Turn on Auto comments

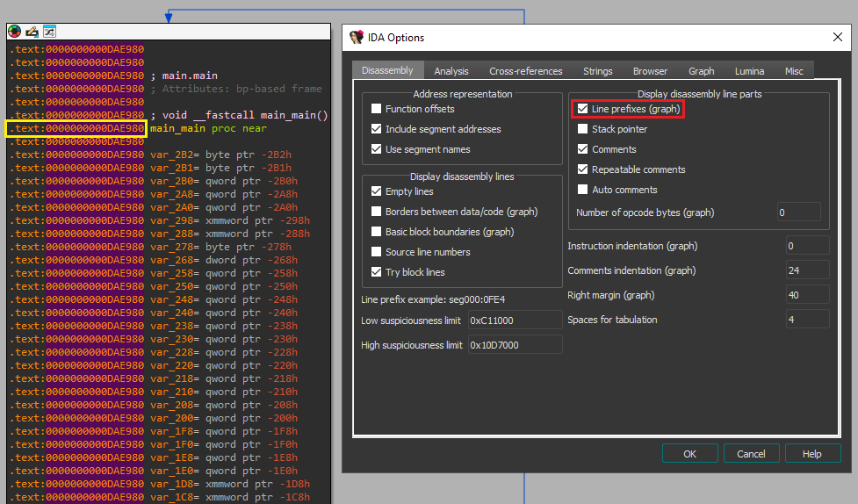point(583,190)
